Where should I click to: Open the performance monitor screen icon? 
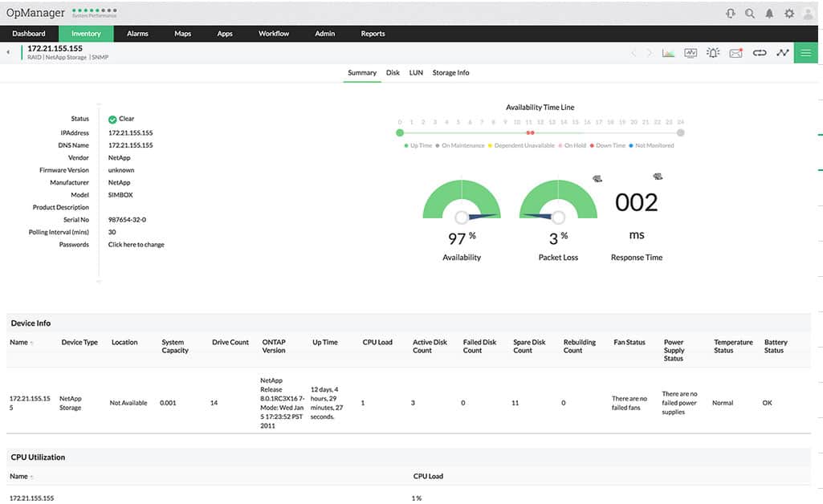click(x=691, y=53)
